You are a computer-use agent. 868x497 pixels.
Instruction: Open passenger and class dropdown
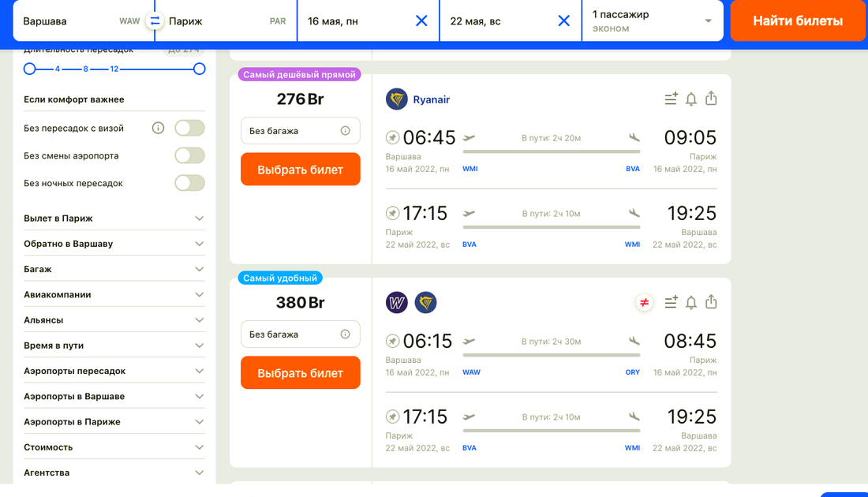point(652,21)
